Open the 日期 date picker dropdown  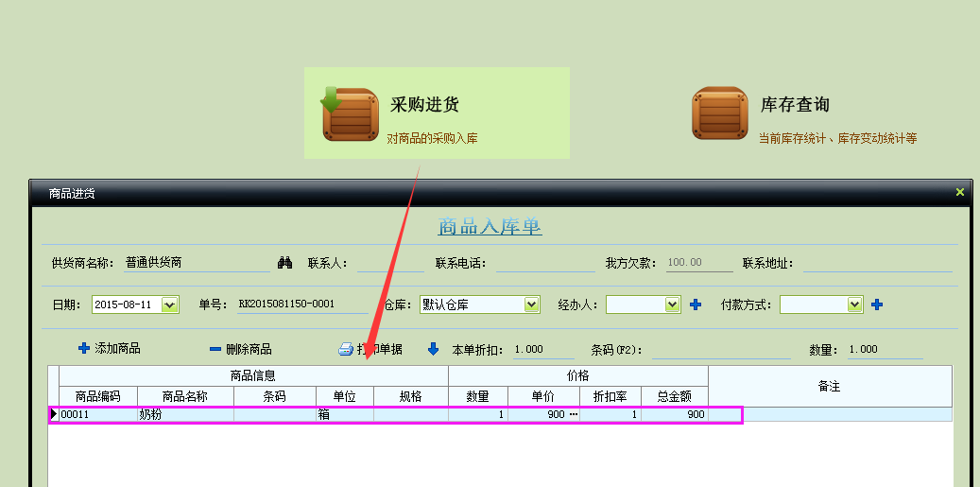pos(169,304)
